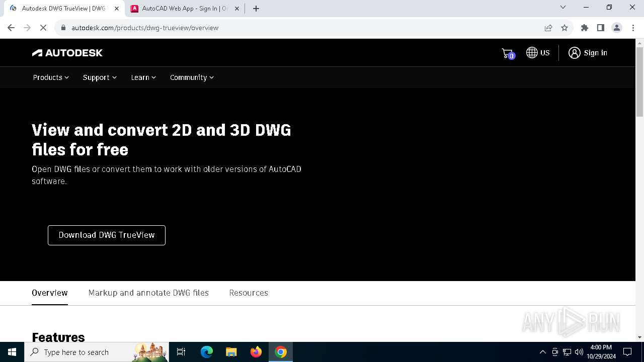Click the Windows search box
This screenshot has width=644, height=362.
pyautogui.click(x=97, y=352)
